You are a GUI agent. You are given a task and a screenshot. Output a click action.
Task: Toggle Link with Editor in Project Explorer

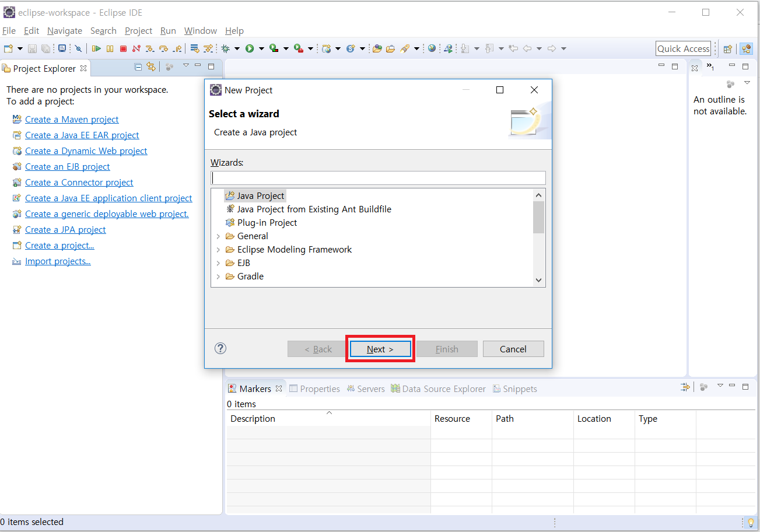151,66
